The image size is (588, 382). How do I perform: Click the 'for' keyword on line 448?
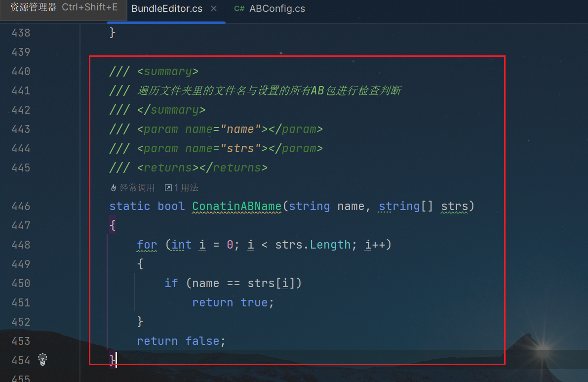click(147, 245)
